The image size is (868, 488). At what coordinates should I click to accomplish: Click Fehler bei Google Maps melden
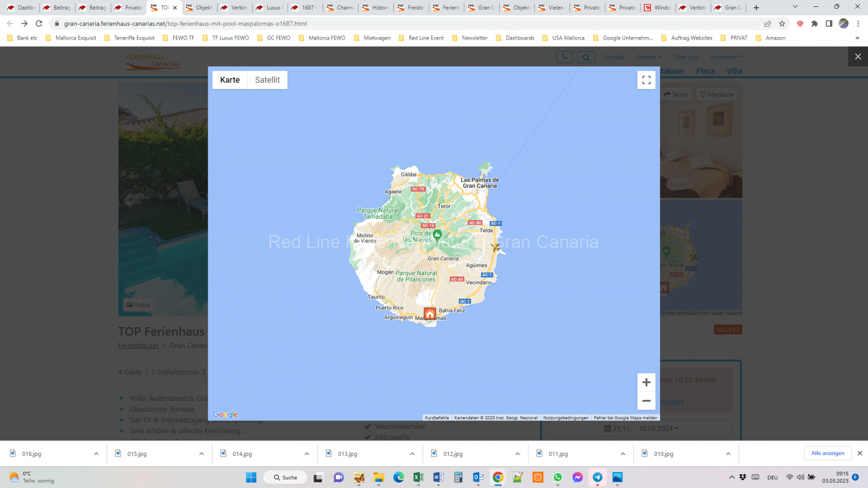(x=625, y=418)
